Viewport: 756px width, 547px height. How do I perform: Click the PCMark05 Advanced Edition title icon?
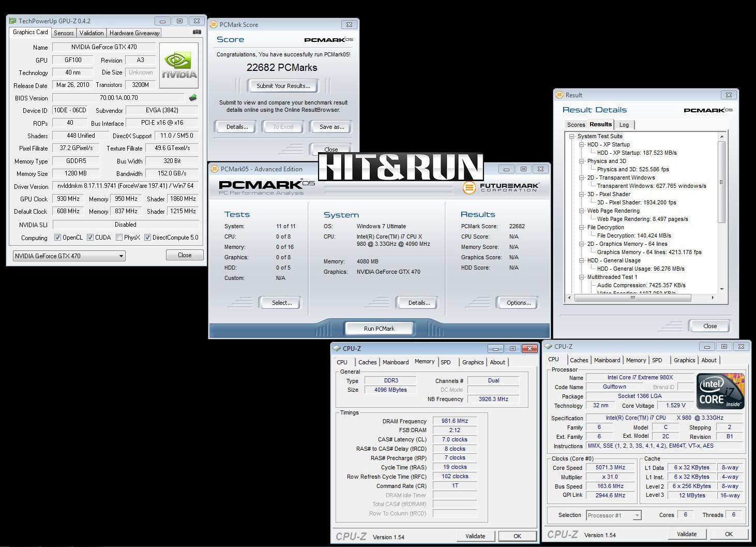pos(215,169)
